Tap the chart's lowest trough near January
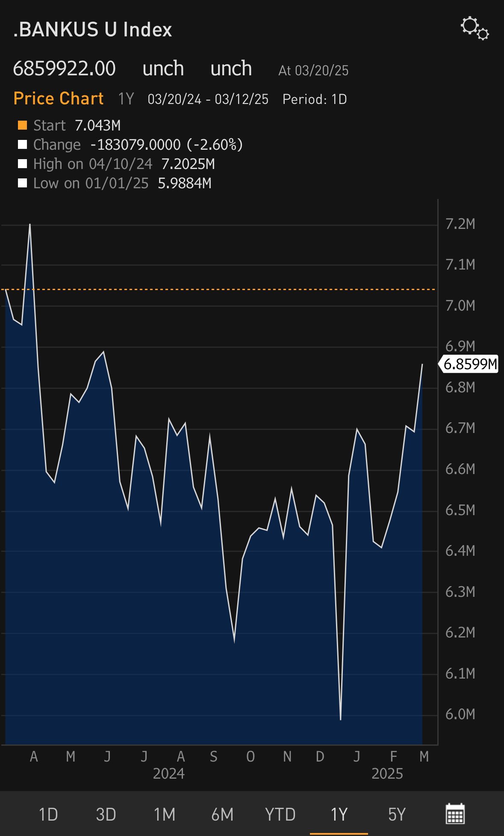Image resolution: width=504 pixels, height=836 pixels. pyautogui.click(x=341, y=720)
